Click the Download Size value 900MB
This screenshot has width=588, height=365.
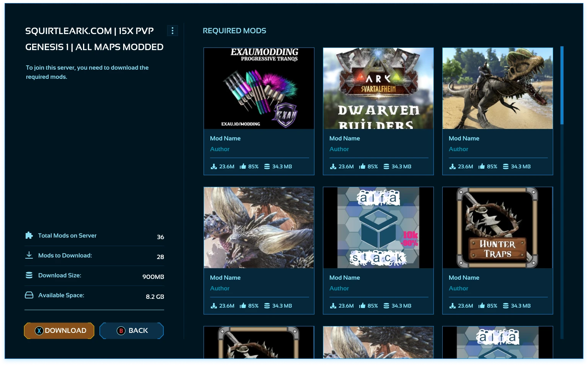point(153,277)
